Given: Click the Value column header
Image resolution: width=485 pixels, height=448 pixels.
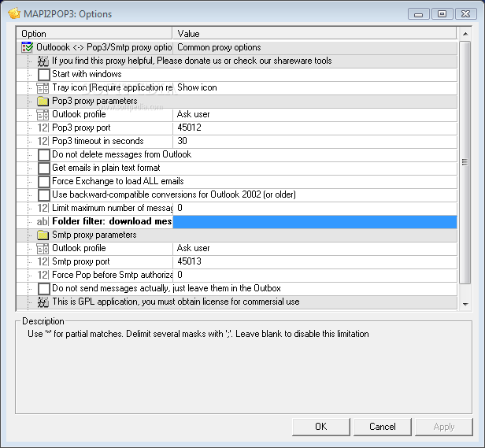Looking at the screenshot, I should (314, 33).
